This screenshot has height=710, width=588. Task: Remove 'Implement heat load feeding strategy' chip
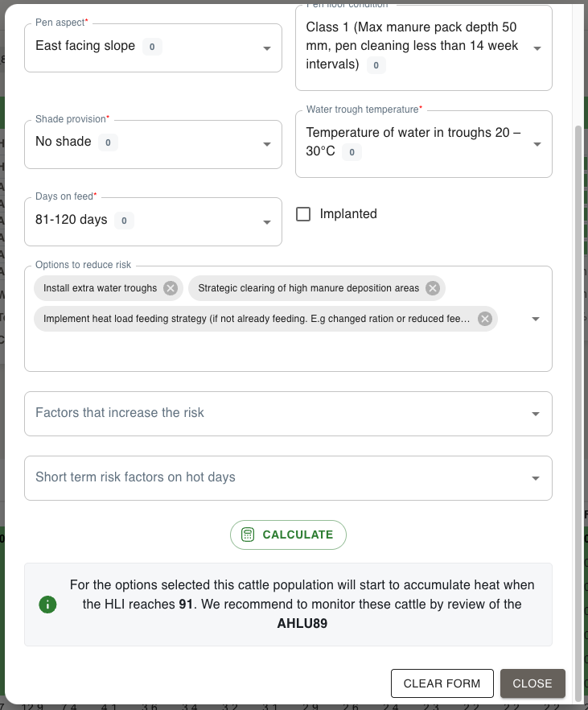[485, 319]
